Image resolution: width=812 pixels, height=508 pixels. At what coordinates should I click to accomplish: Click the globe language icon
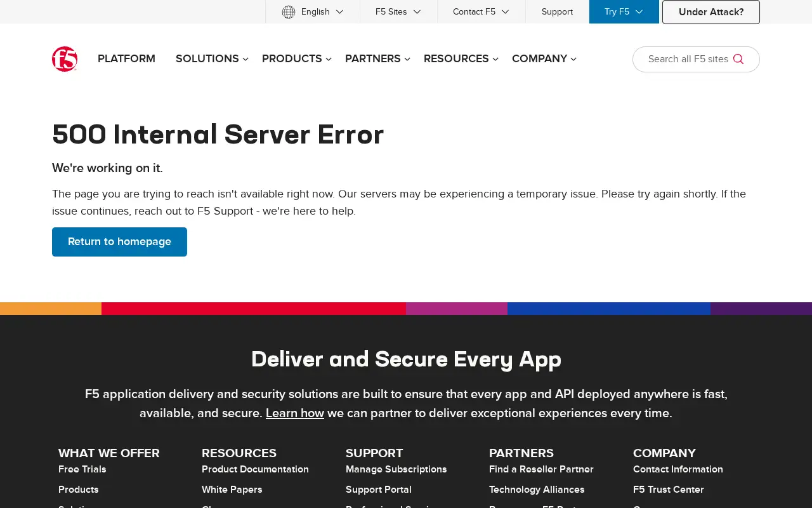(x=289, y=12)
